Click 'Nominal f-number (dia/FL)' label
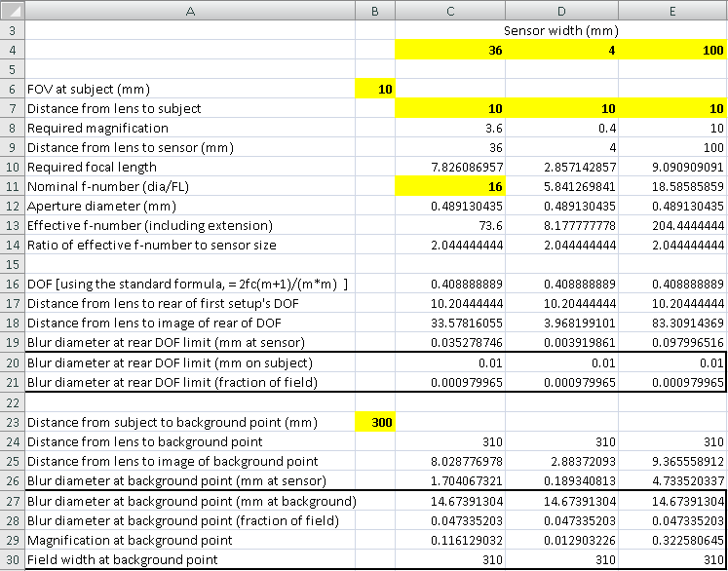728x571 pixels. coord(108,187)
